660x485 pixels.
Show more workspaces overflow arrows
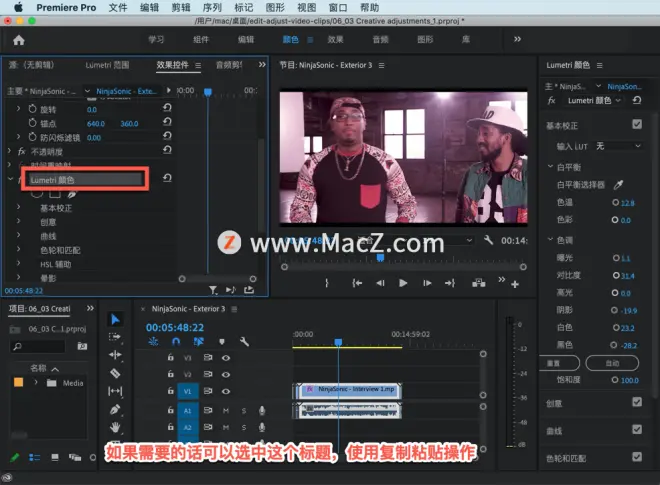tap(517, 39)
